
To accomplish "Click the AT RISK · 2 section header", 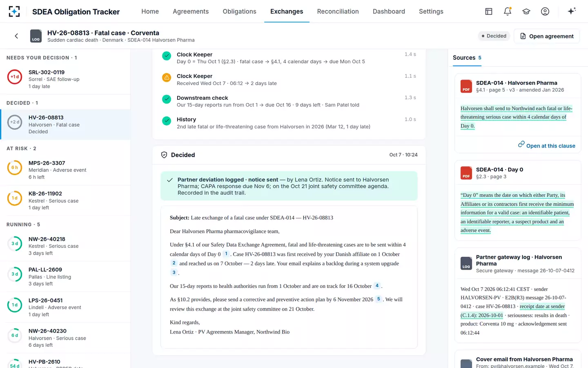I will 21,148.
